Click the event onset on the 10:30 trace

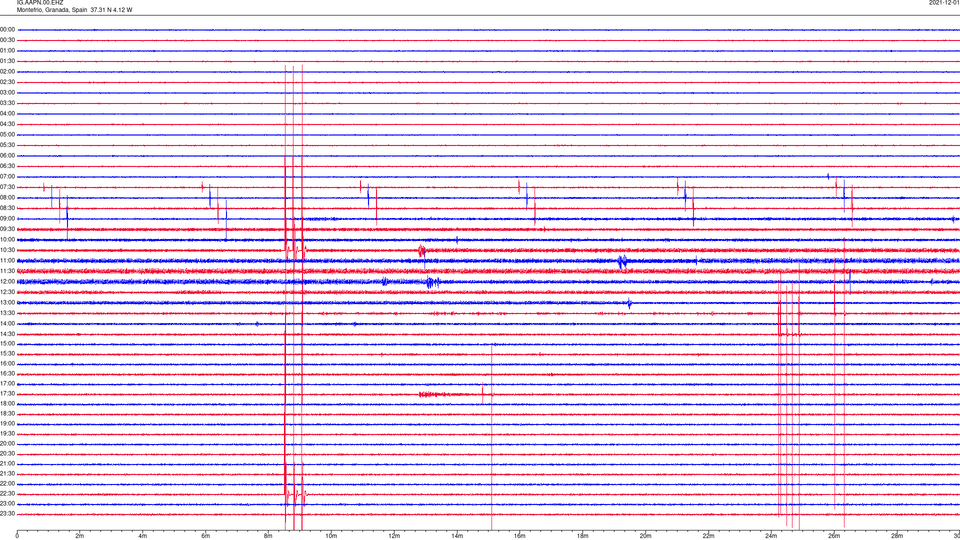[422, 250]
